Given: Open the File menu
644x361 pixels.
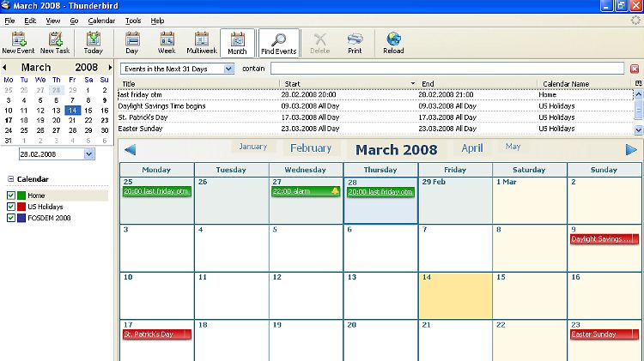Looking at the screenshot, I should pyautogui.click(x=9, y=21).
